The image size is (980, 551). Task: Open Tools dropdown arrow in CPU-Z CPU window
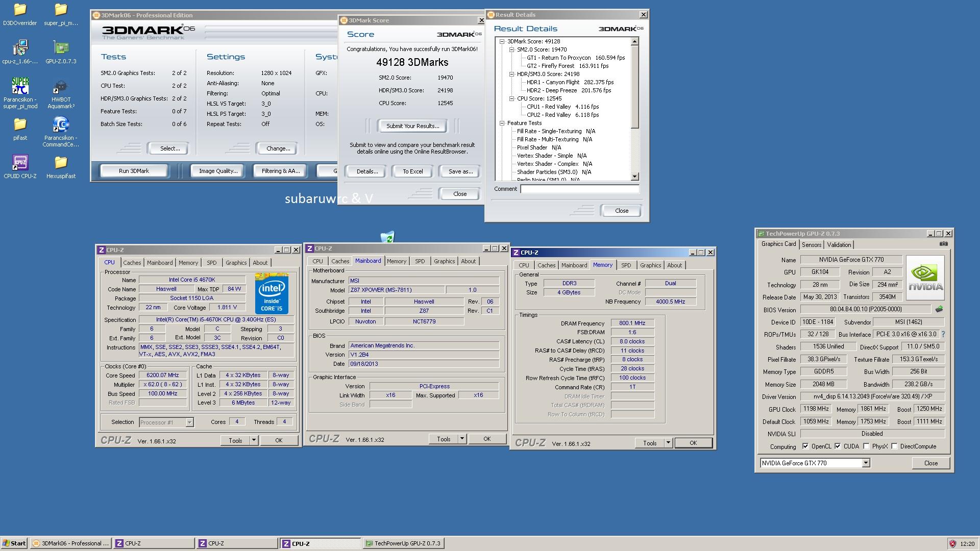(254, 440)
